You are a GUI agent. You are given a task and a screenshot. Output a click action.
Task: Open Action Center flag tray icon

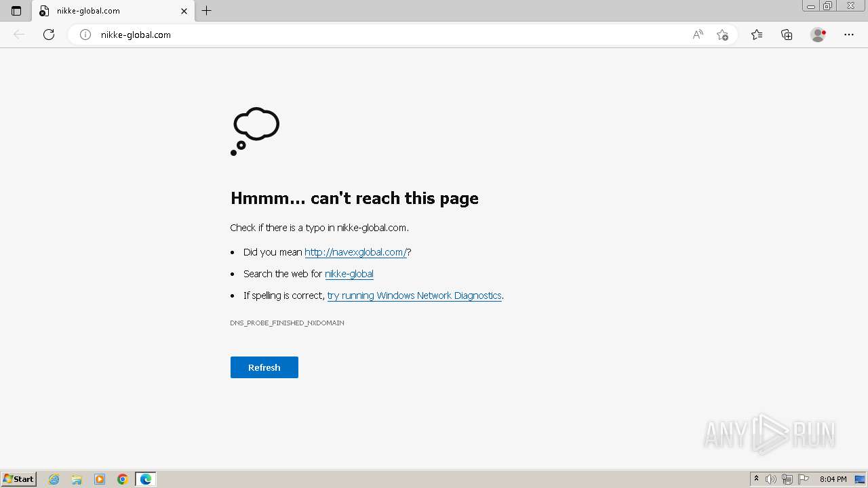[804, 479]
